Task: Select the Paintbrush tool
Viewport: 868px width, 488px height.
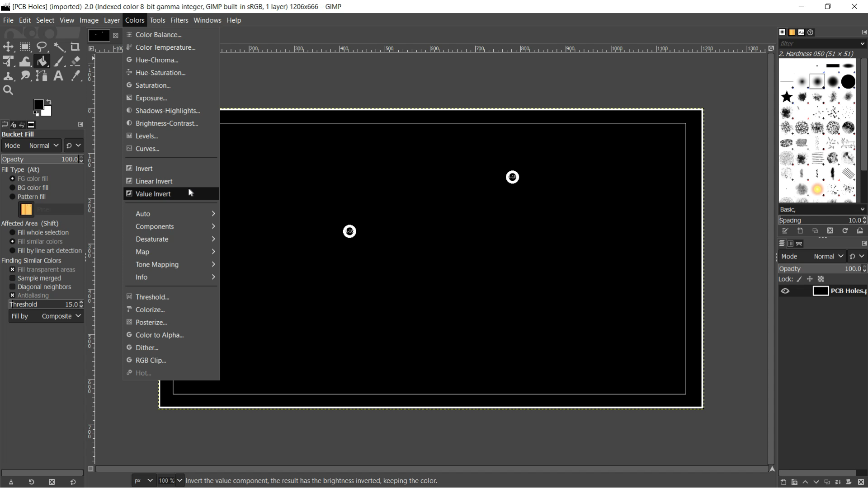Action: 59,61
